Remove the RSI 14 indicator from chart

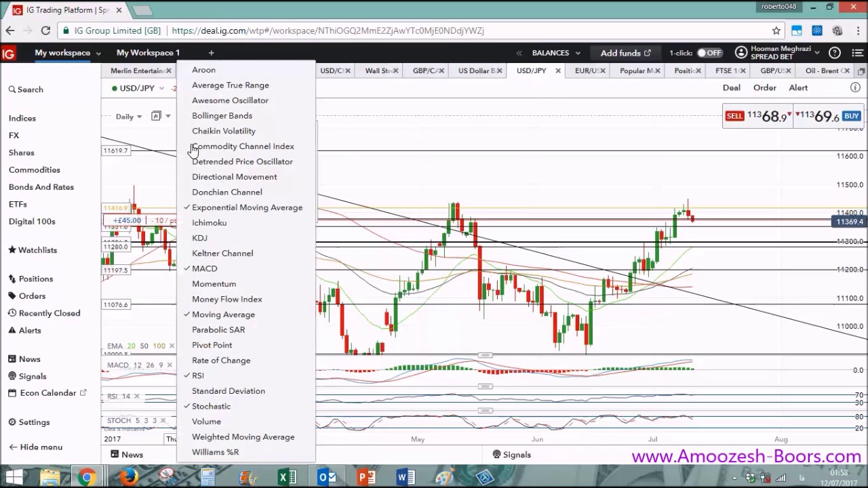coord(136,396)
